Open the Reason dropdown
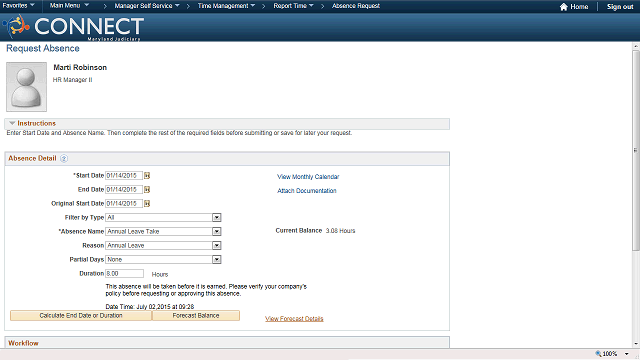The image size is (640, 360). 217,245
